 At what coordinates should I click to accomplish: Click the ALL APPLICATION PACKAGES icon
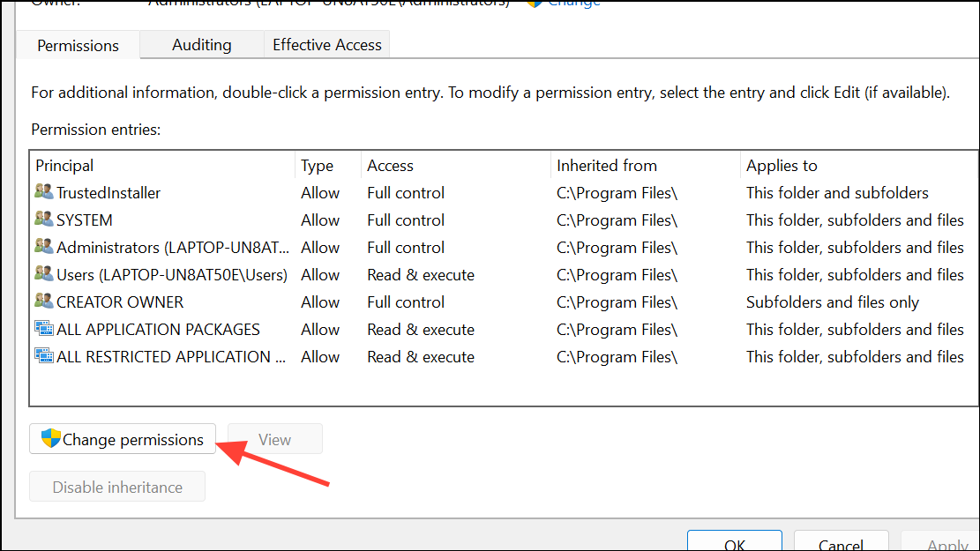pos(44,329)
